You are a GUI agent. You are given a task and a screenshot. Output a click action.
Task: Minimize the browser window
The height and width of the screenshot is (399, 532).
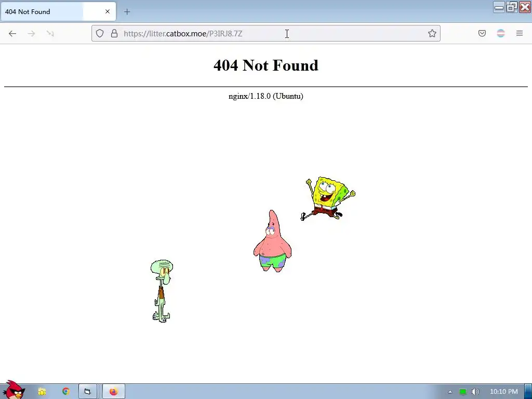tap(499, 7)
